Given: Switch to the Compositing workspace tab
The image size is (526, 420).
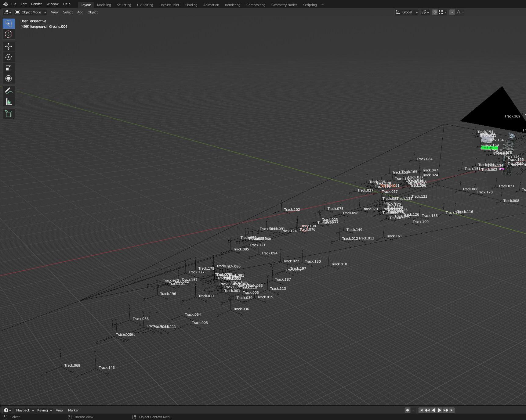Looking at the screenshot, I should 256,5.
